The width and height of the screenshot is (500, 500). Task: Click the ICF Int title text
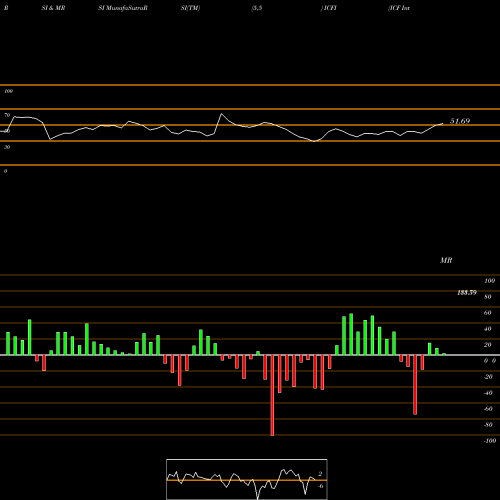point(399,8)
